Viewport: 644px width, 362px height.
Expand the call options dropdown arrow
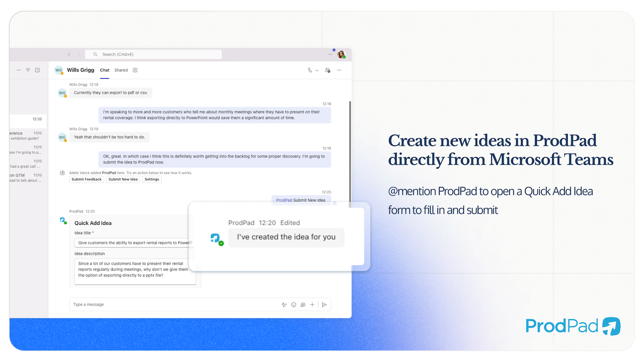tap(317, 70)
